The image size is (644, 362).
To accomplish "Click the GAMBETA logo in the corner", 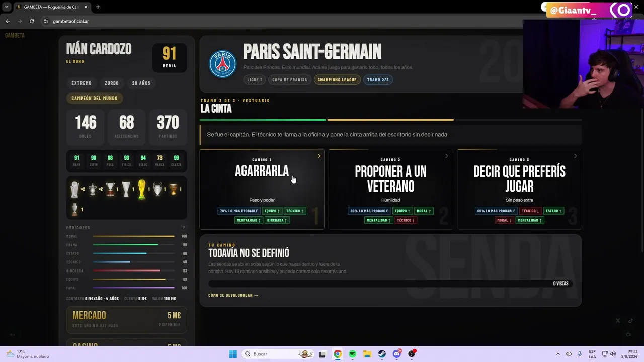I will pyautogui.click(x=15, y=35).
